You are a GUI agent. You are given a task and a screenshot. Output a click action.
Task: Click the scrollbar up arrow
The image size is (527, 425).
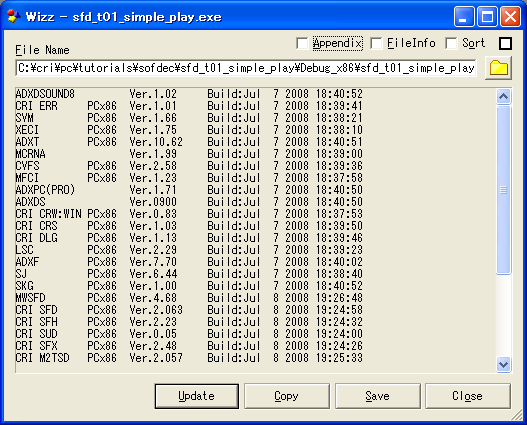(503, 96)
